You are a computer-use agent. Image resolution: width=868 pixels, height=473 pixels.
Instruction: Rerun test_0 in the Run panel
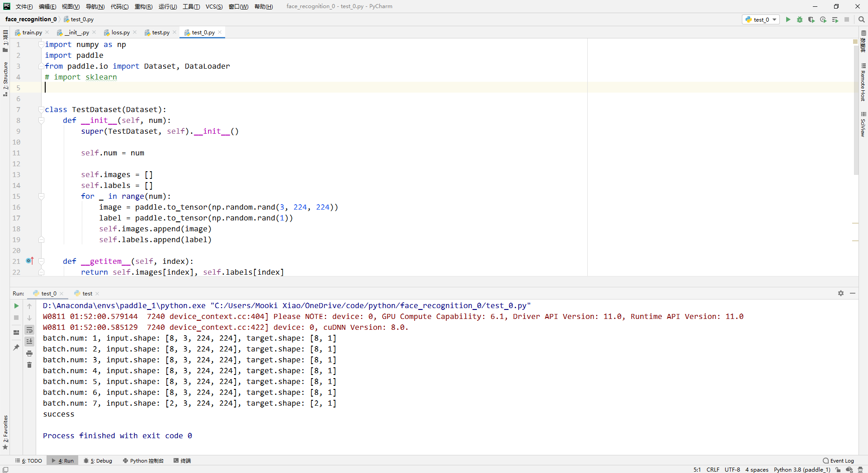(16, 306)
